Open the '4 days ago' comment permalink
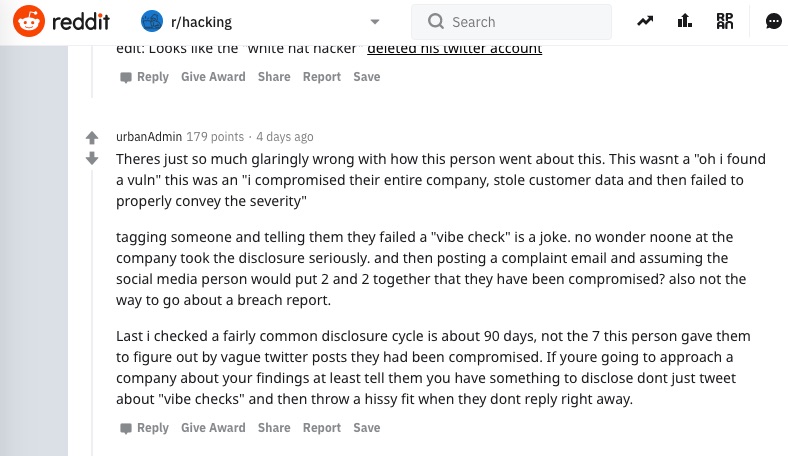Viewport: 788px width, 456px height. pos(285,137)
